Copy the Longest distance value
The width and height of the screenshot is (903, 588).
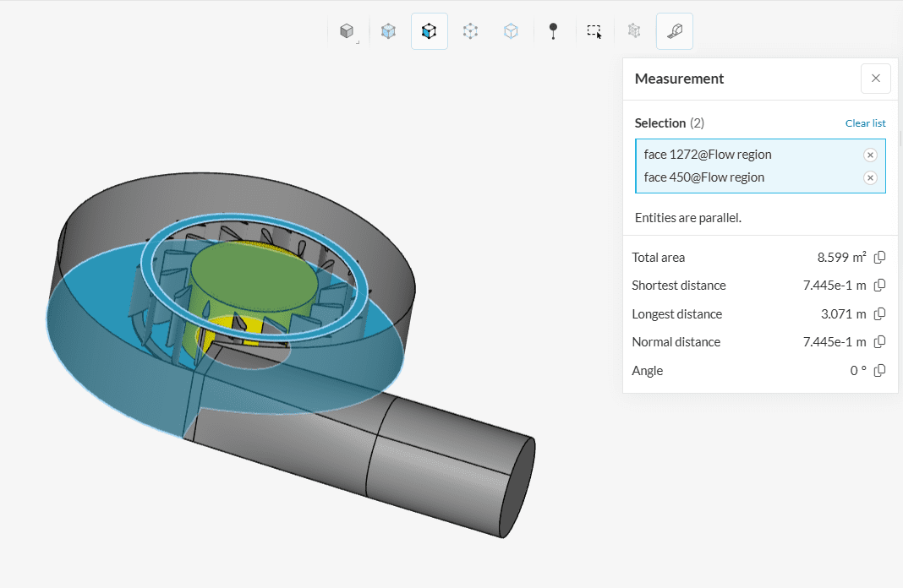tap(879, 314)
